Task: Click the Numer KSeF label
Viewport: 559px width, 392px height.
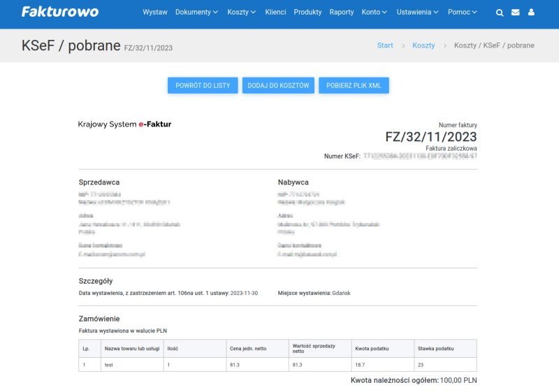Action: click(x=342, y=156)
